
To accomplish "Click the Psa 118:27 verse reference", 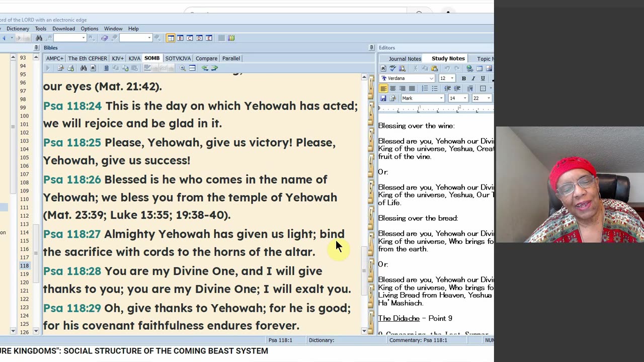I will pyautogui.click(x=72, y=234).
